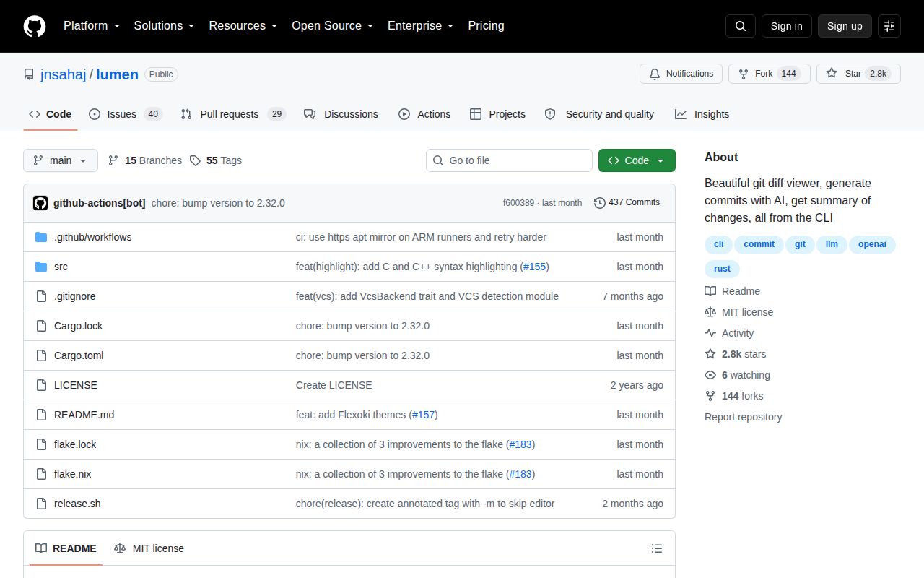Click the fork icon next to 144 forks
Image resolution: width=924 pixels, height=578 pixels.
710,396
